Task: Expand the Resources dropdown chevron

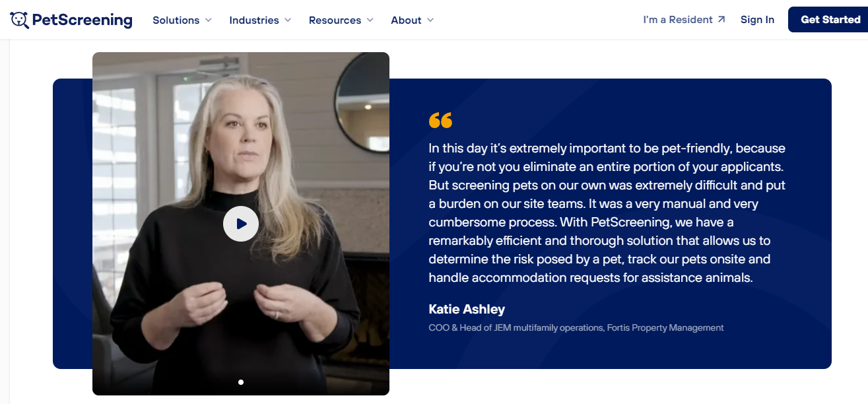Action: [370, 20]
